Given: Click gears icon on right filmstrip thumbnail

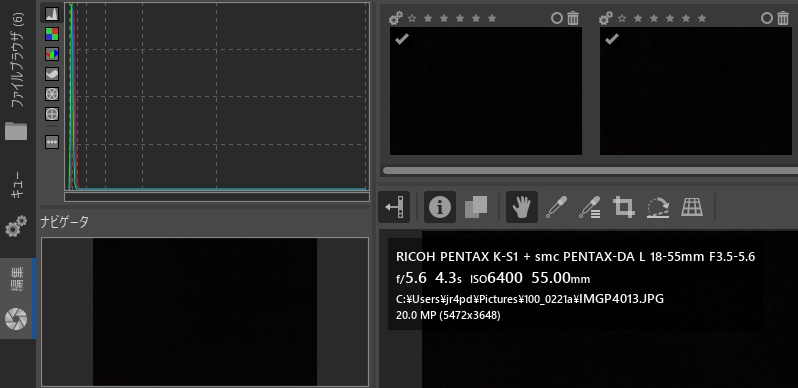Looking at the screenshot, I should click(x=606, y=18).
